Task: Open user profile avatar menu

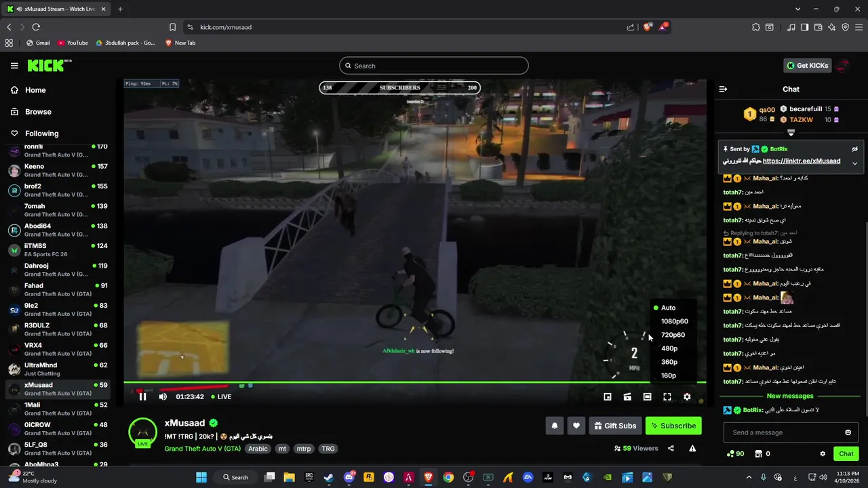Action: pyautogui.click(x=843, y=66)
